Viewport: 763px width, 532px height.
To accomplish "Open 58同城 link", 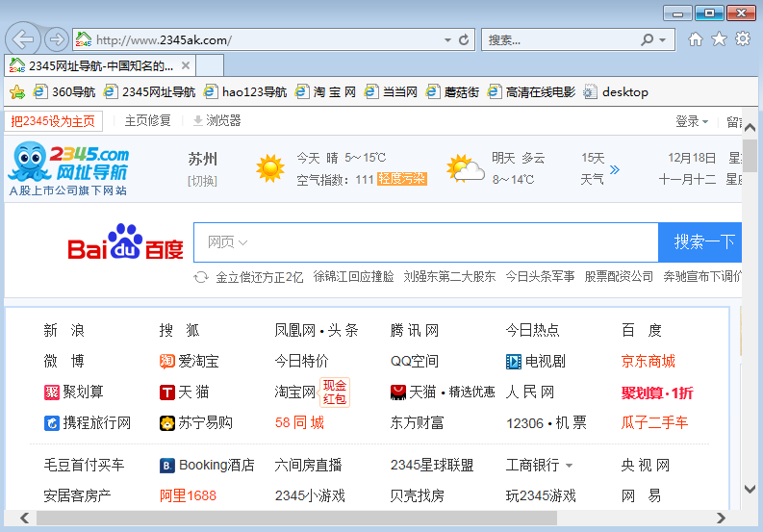I will 299,422.
